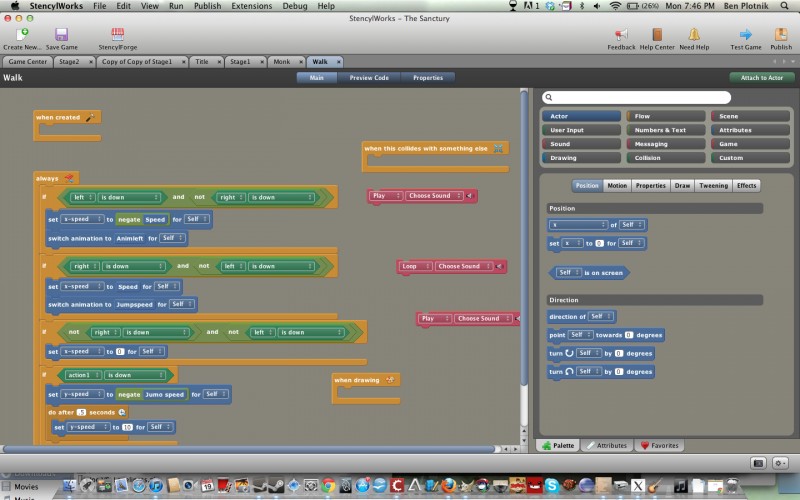The width and height of the screenshot is (800, 500).
Task: Click the bottom bar gear dropdown
Action: (780, 463)
